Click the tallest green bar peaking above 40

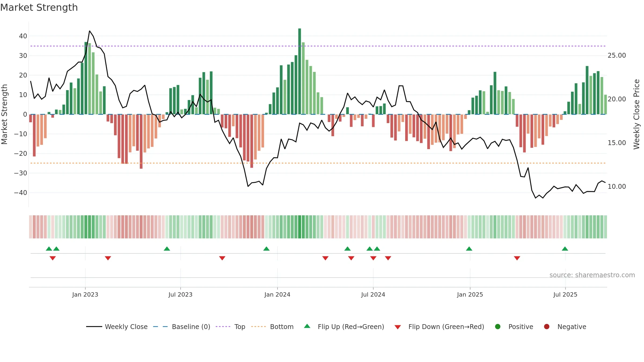click(x=299, y=71)
